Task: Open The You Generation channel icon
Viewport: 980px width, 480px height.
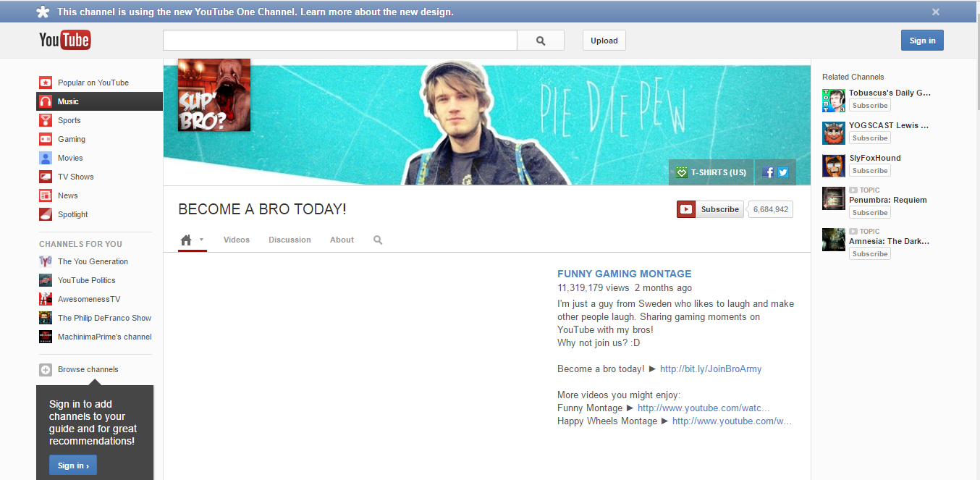Action: [46, 261]
